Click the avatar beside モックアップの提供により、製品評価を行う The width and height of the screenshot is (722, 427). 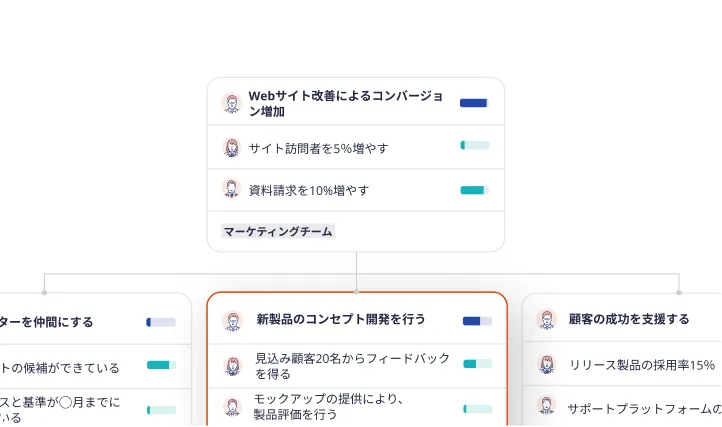tap(232, 407)
